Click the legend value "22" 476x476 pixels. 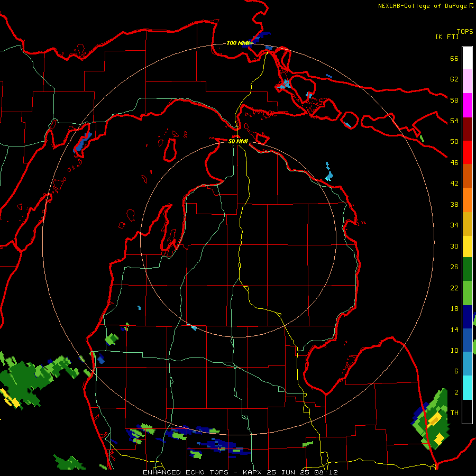pos(454,288)
